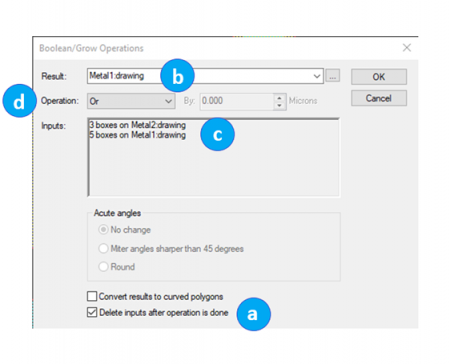Viewport: 450px width, 364px height.
Task: Select 5 boxes on Metal1:drawing input
Action: click(x=138, y=135)
